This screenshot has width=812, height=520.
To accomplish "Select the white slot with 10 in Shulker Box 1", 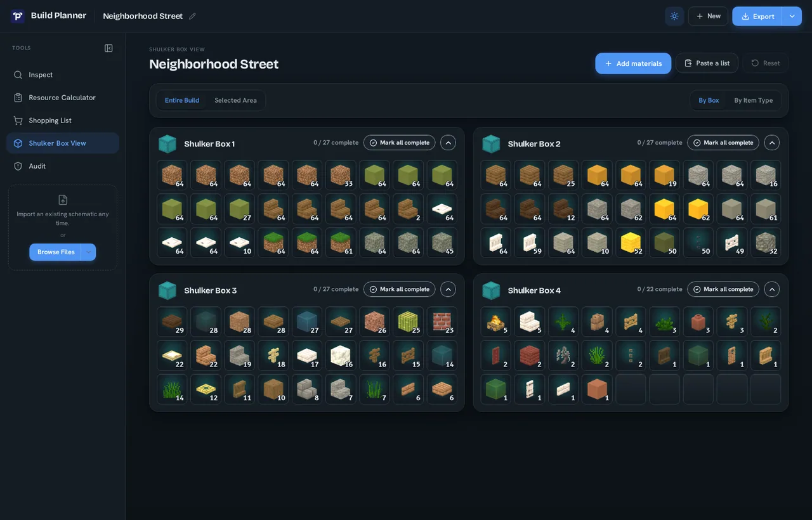I will [x=240, y=242].
